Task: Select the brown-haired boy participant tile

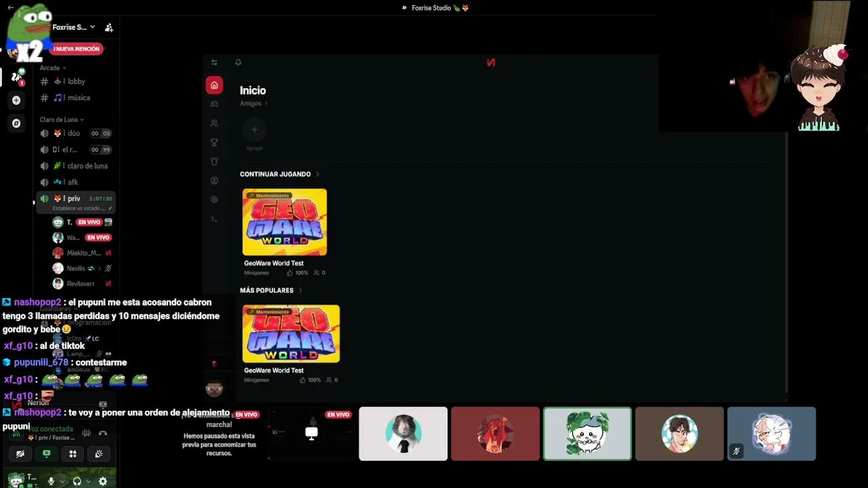Action: (x=679, y=434)
